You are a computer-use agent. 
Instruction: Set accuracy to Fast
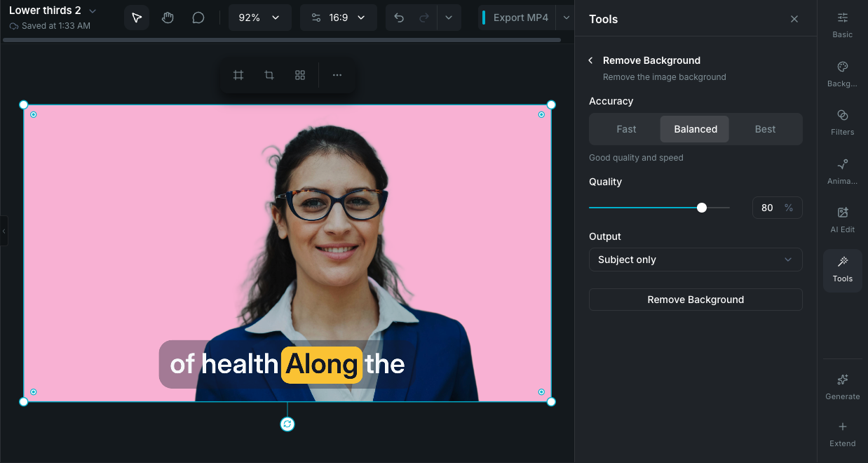(626, 129)
